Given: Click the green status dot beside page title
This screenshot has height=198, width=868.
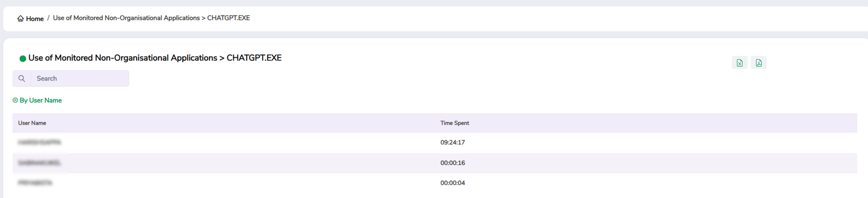Looking at the screenshot, I should [x=22, y=59].
